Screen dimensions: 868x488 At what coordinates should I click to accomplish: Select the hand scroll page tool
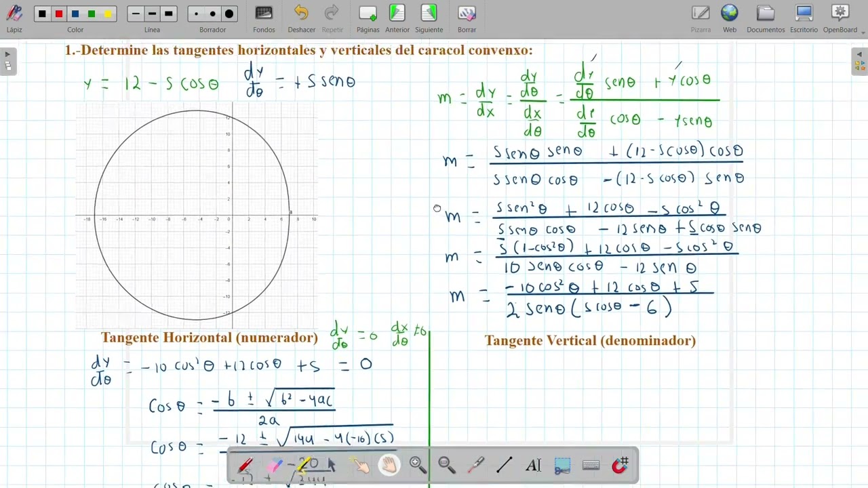[x=389, y=465]
